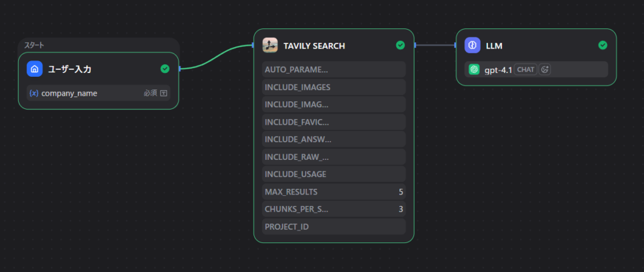Select the INCLUDE_IMAGES parameter row
Screen dimensions: 644x272
coord(333,87)
